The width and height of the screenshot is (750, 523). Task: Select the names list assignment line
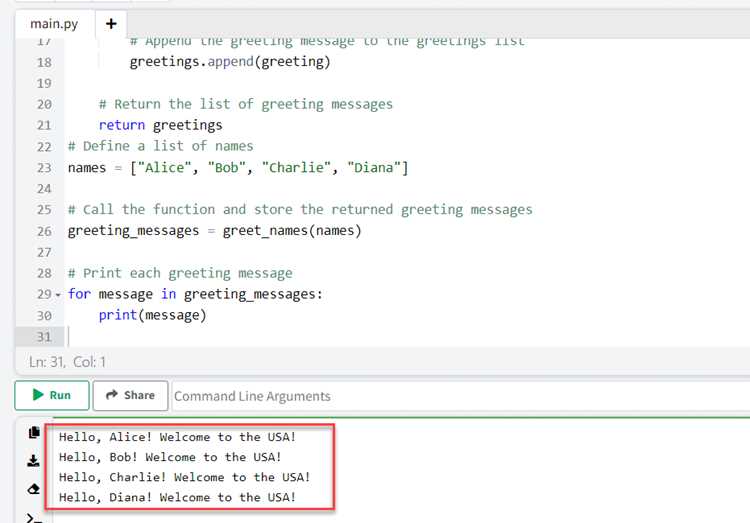click(x=238, y=168)
